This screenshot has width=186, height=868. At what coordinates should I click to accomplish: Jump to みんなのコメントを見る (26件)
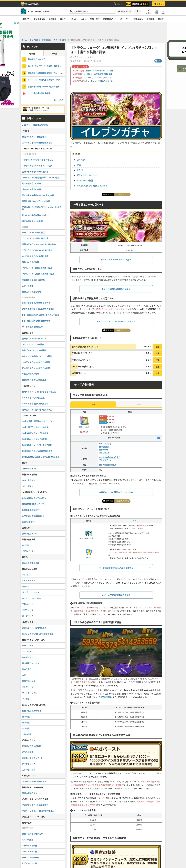tap(92, 186)
